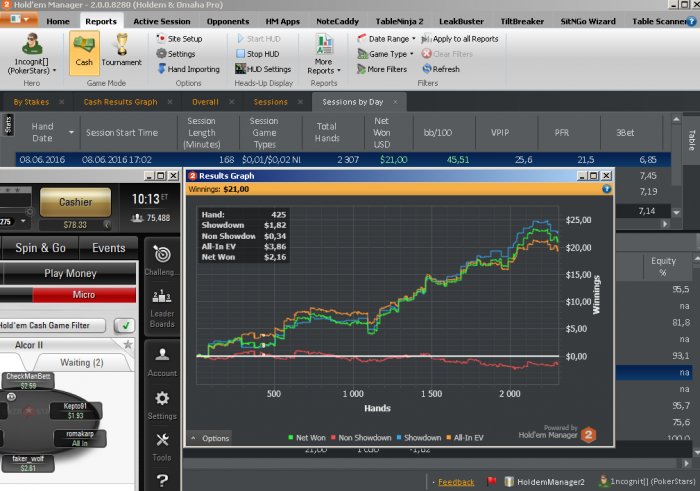This screenshot has width=700, height=491.
Task: Click the Cashier button
Action: tap(75, 202)
